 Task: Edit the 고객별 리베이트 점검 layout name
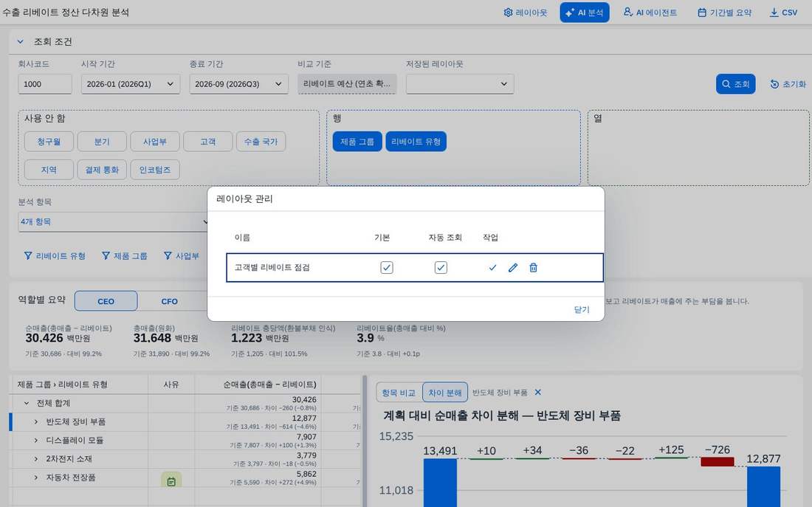[513, 268]
